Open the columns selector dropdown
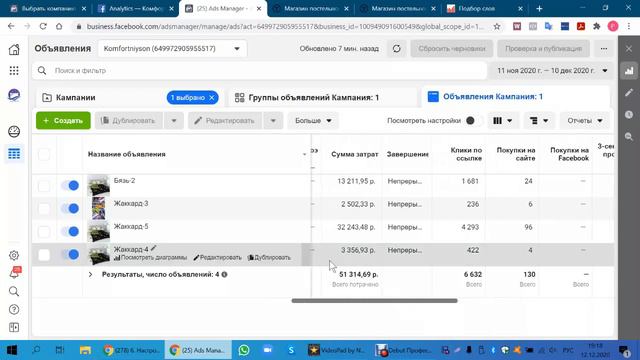Screen dimensions: 640x360 pos(503,121)
